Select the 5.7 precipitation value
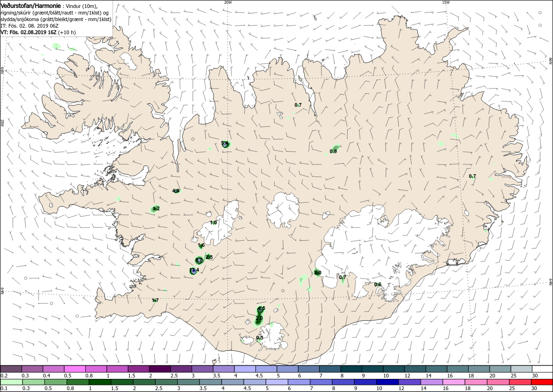The height and width of the screenshot is (392, 553). tap(199, 260)
